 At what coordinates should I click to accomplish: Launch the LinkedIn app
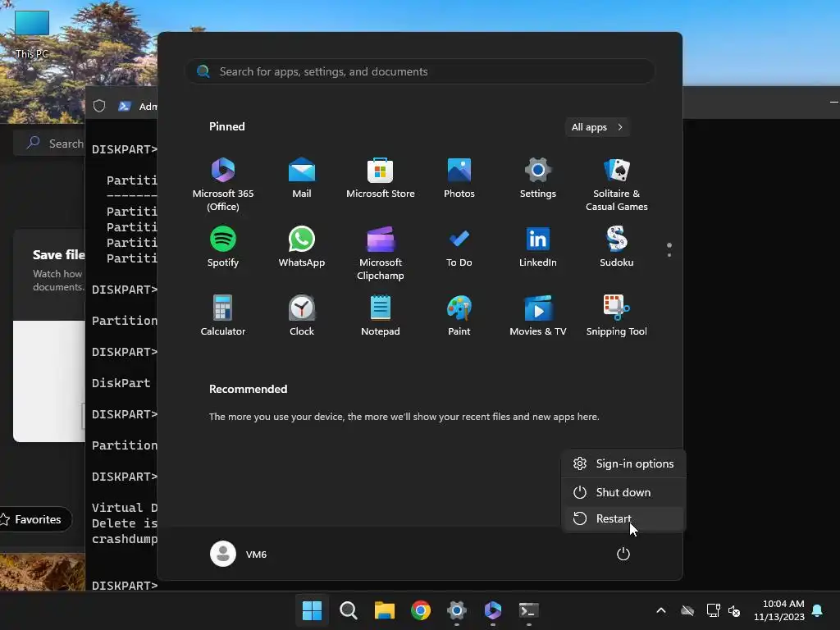(x=538, y=247)
